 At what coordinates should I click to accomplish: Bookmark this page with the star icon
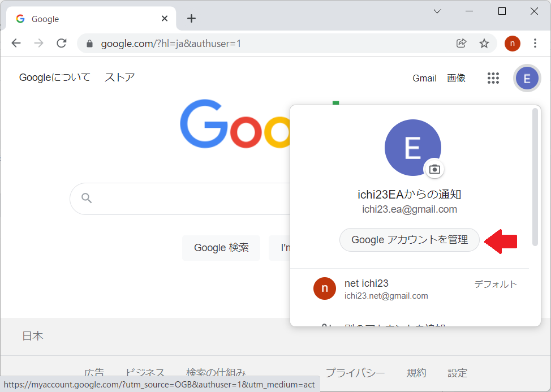[x=484, y=43]
